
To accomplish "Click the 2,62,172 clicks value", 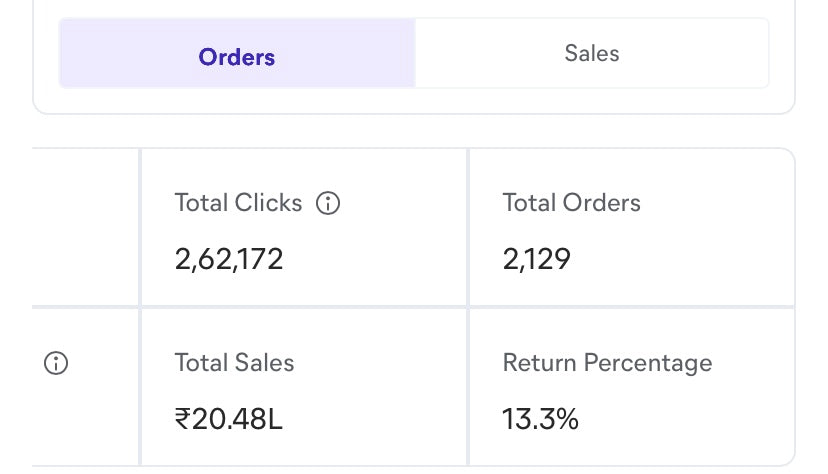I will (229, 260).
